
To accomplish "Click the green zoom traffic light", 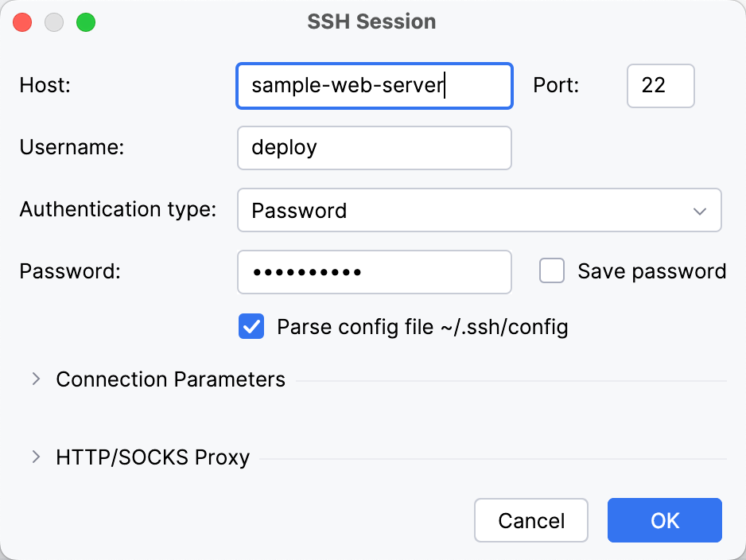I will click(x=87, y=22).
